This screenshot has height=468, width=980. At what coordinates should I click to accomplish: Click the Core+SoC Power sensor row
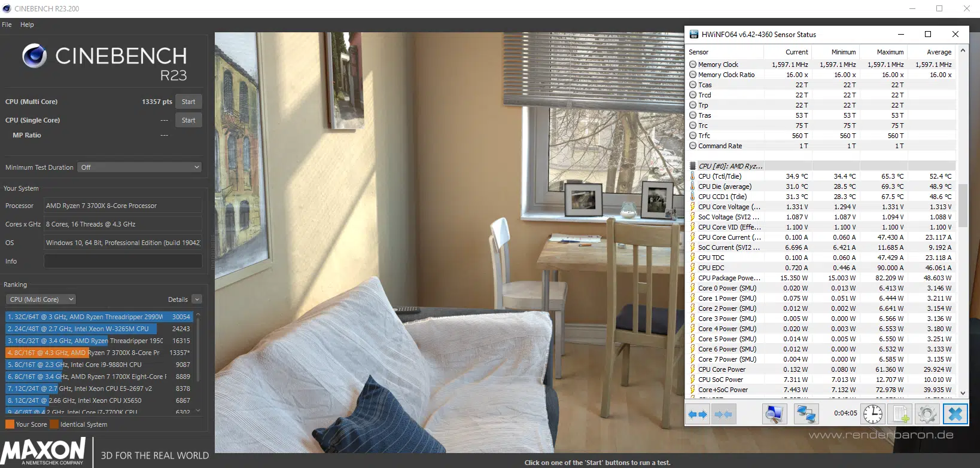tap(821, 390)
